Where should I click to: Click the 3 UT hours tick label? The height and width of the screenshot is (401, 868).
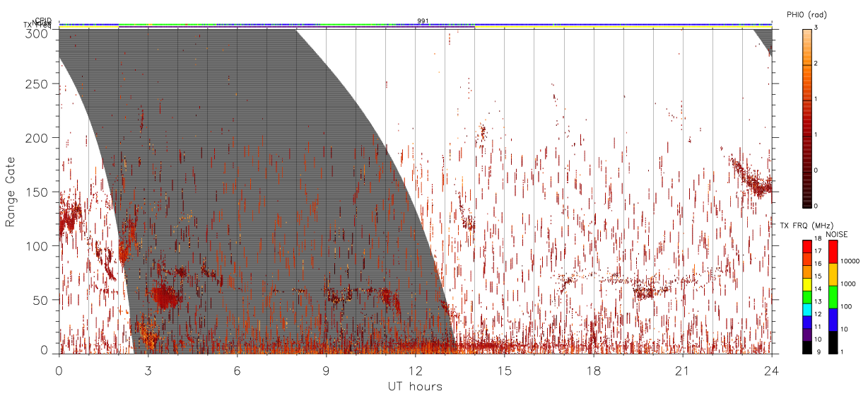[x=148, y=371]
